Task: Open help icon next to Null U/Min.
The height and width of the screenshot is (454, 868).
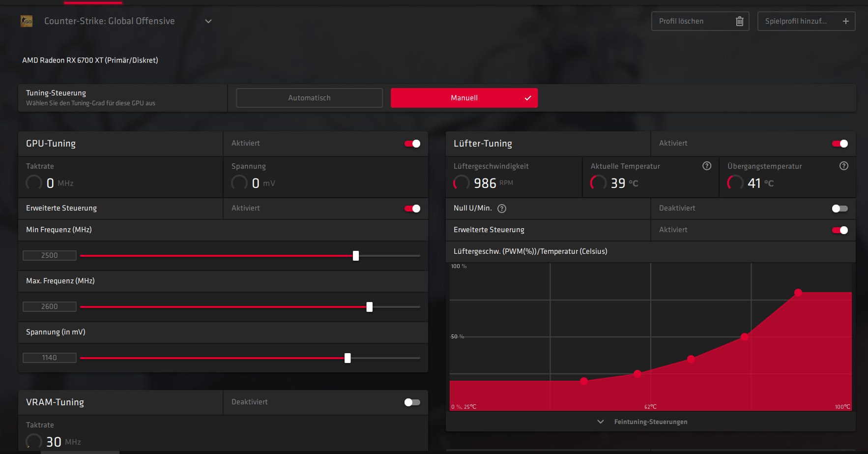Action: pos(502,209)
